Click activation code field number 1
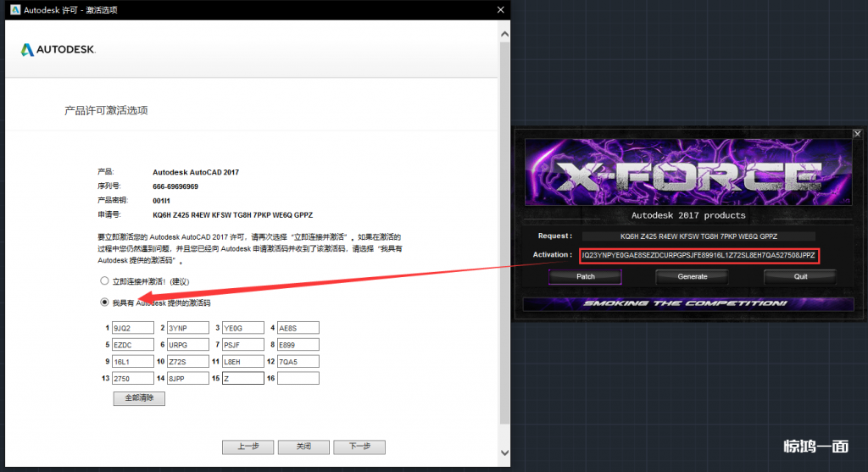868x472 pixels. (x=132, y=328)
